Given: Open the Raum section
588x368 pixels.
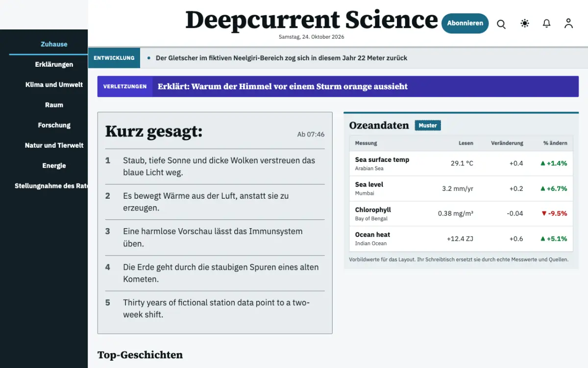Looking at the screenshot, I should tap(54, 105).
